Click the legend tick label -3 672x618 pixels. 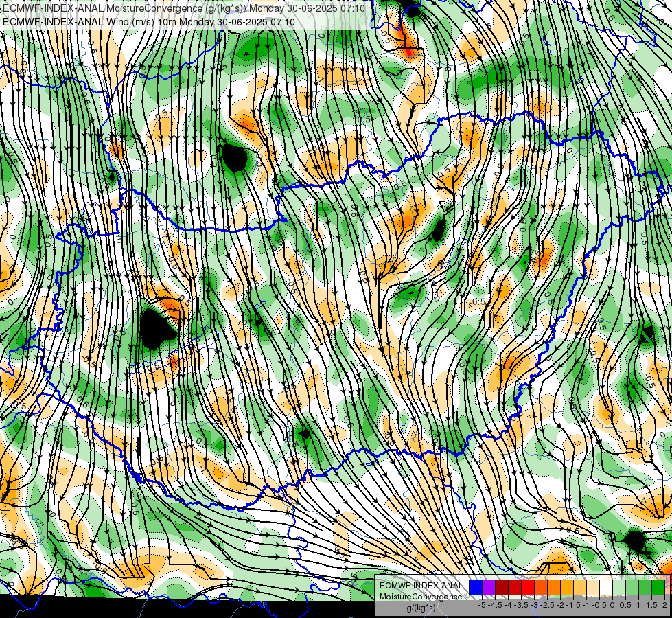(535, 605)
